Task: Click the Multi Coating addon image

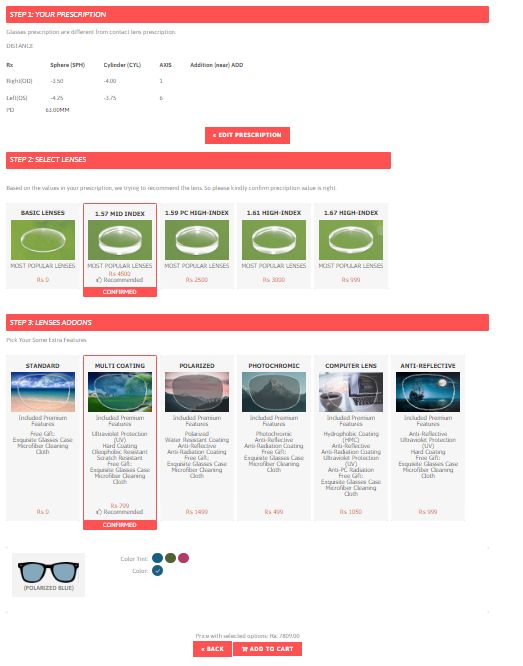Action: click(x=120, y=392)
